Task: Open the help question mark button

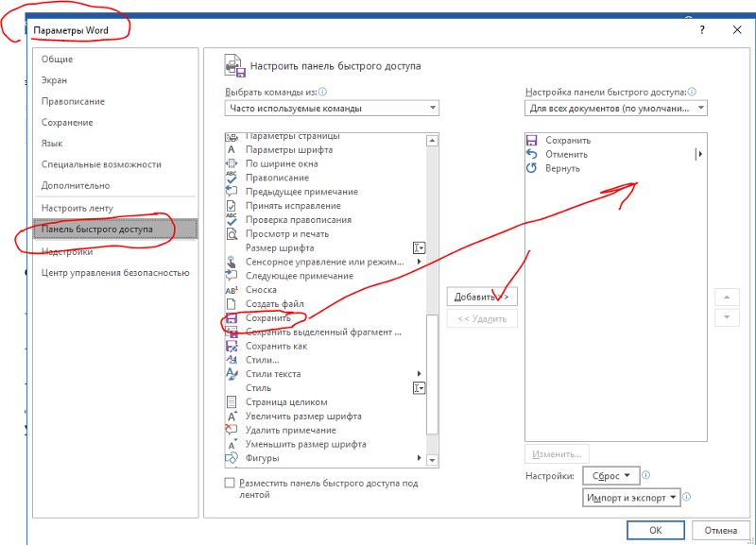Action: [702, 30]
